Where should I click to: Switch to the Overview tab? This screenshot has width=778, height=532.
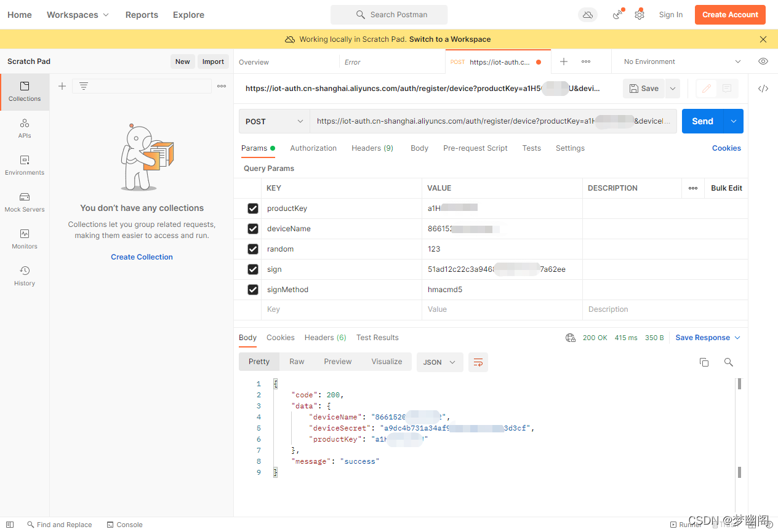point(254,62)
